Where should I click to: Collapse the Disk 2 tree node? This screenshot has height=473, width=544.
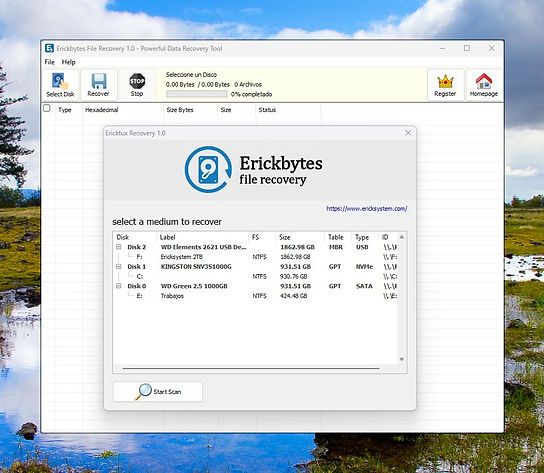119,247
